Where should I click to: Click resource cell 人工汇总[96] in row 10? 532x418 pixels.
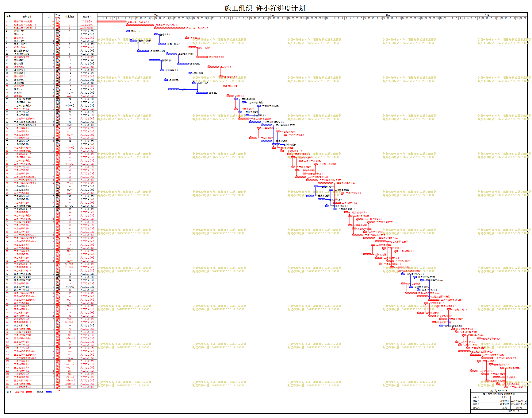tap(87, 51)
